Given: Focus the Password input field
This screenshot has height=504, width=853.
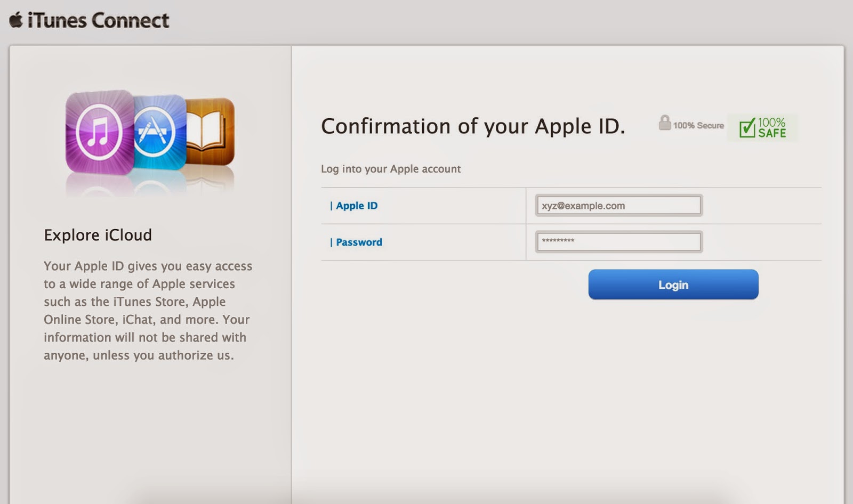Looking at the screenshot, I should pyautogui.click(x=618, y=242).
